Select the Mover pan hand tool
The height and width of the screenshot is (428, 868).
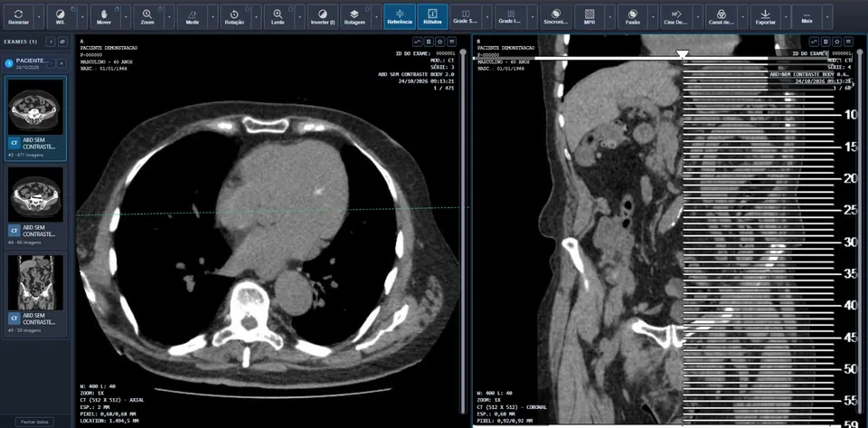click(x=103, y=16)
